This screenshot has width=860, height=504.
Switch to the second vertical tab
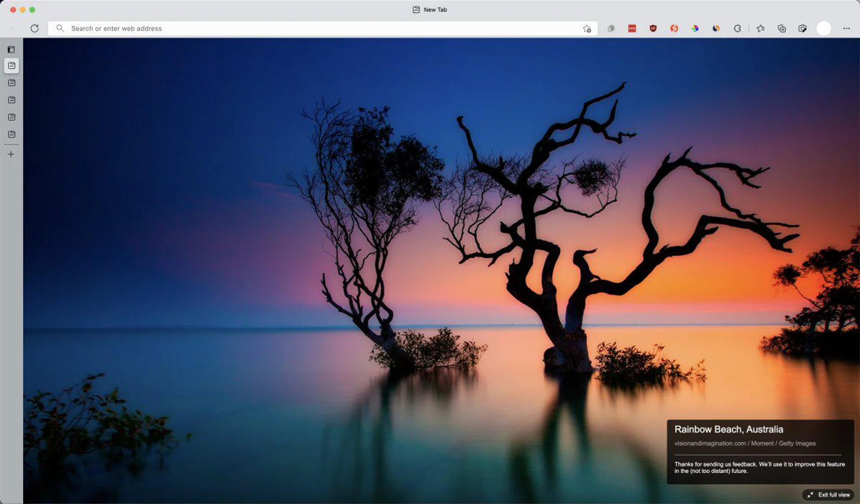pyautogui.click(x=12, y=83)
